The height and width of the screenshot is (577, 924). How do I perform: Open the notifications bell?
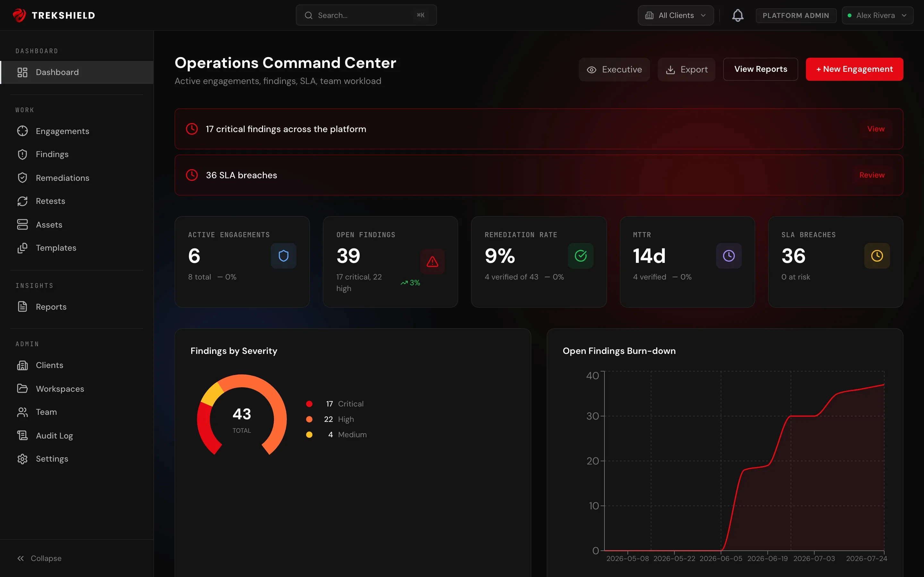[x=737, y=15]
